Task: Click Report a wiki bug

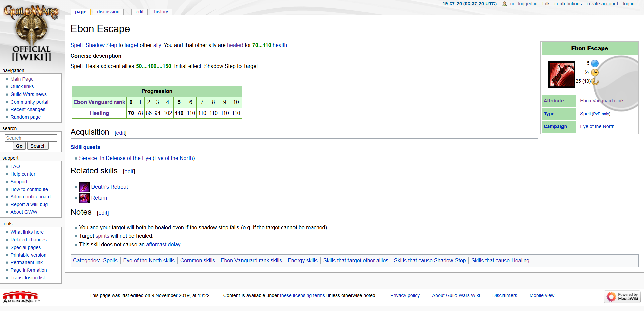Action: [x=29, y=204]
